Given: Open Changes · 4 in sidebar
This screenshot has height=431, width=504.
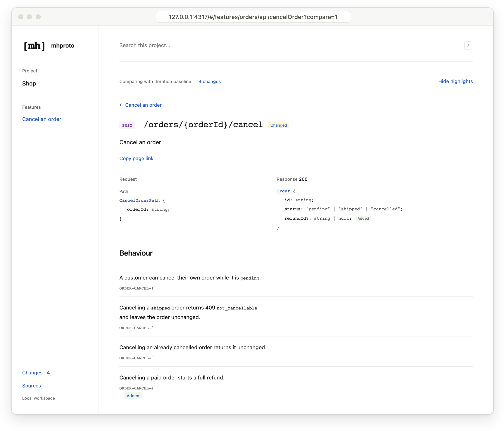Looking at the screenshot, I should coord(36,373).
